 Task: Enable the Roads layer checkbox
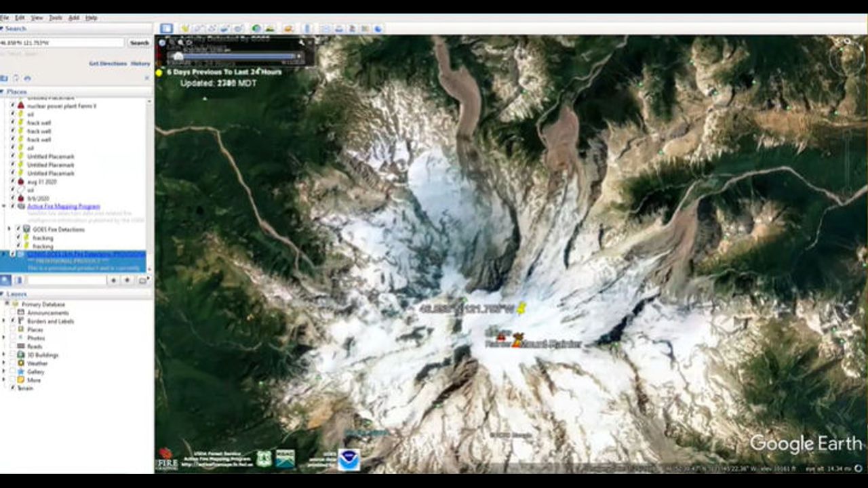coord(13,346)
